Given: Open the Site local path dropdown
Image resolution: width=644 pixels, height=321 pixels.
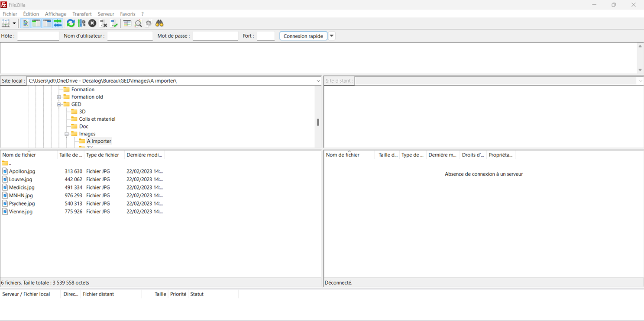Looking at the screenshot, I should point(318,81).
